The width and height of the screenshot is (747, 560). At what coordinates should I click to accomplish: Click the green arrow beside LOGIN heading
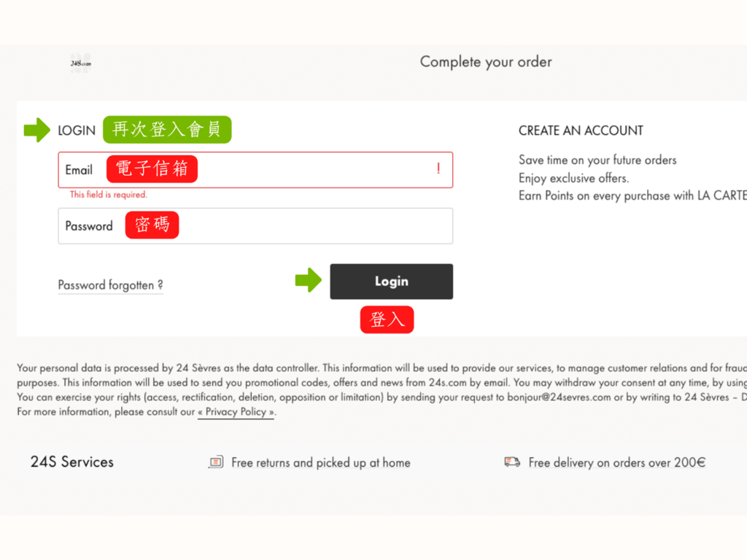(x=36, y=130)
